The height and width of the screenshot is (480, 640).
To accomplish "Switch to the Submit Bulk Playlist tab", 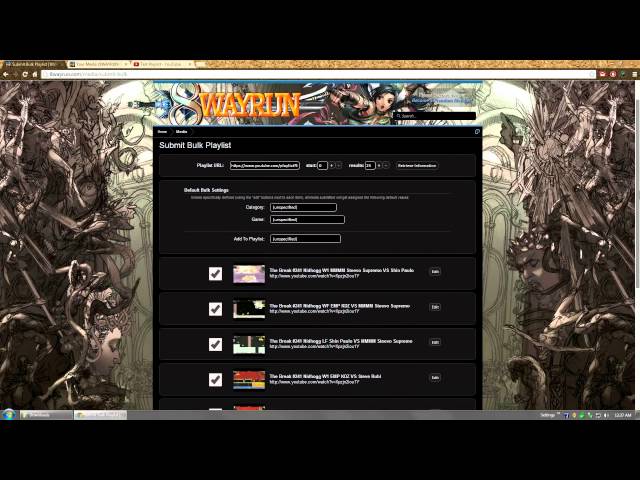I will click(32, 64).
